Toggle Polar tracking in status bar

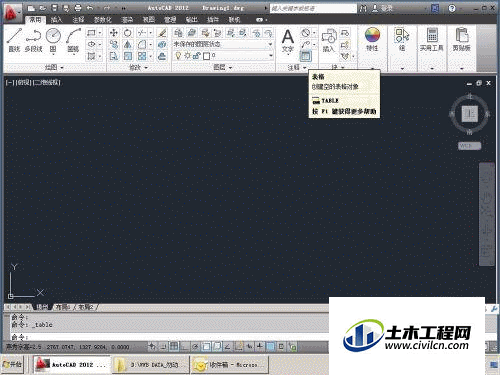pos(195,347)
